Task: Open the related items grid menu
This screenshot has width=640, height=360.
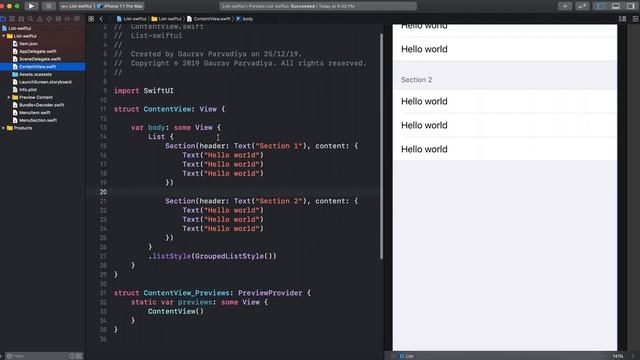Action: 91,19
